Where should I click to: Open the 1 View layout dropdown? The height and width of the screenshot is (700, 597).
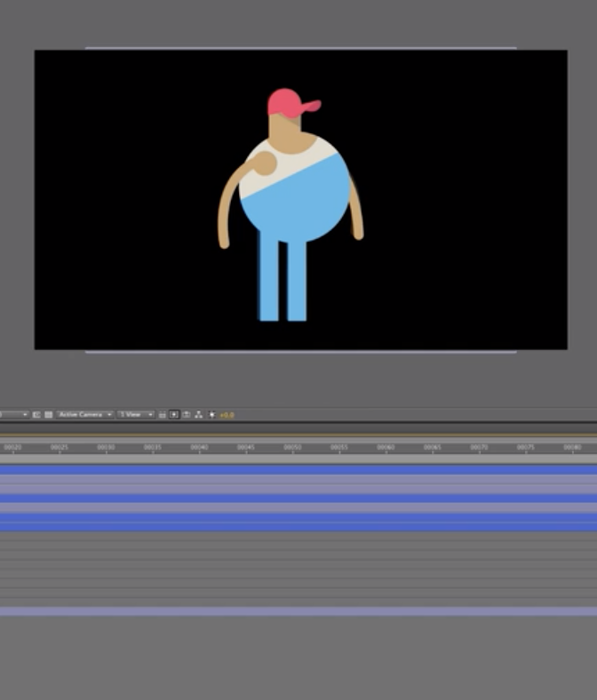(x=136, y=415)
